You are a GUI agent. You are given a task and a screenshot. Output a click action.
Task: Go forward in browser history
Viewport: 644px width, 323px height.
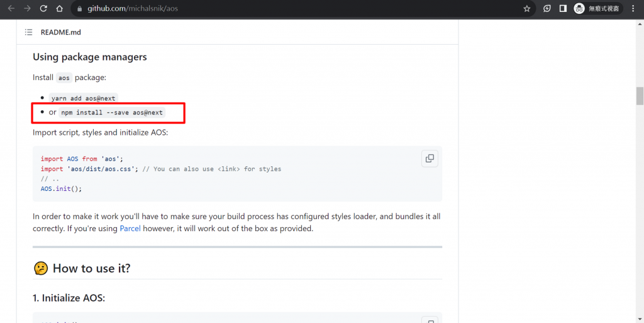(x=27, y=9)
